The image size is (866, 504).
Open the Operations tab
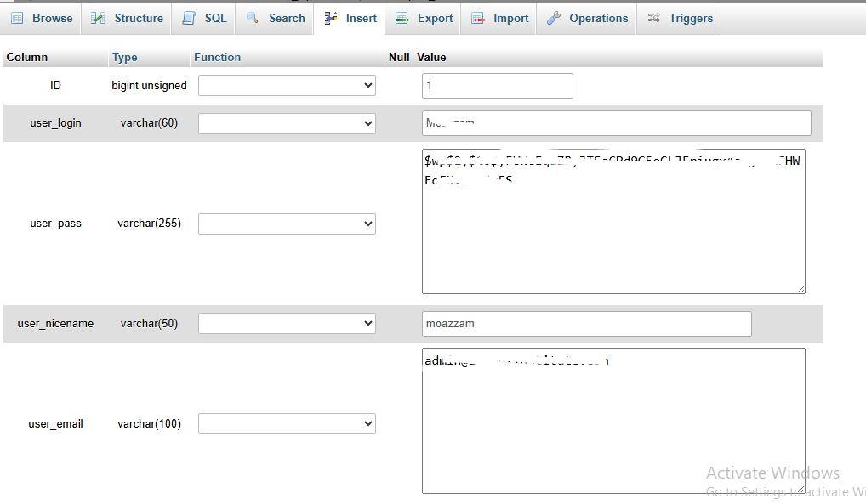click(598, 18)
